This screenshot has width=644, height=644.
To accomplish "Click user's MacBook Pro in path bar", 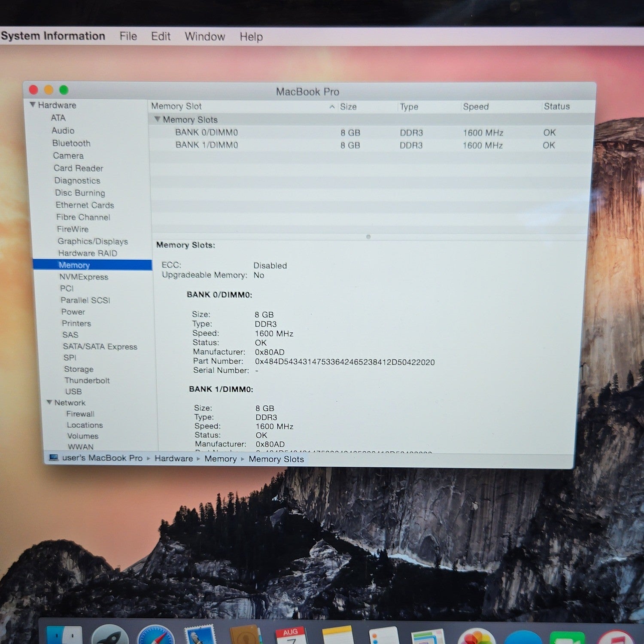I will [x=102, y=458].
